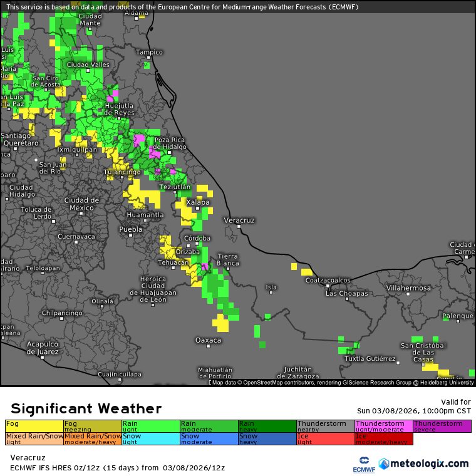
Task: Click the Poza Rica de Hidalgo label
Action: point(170,143)
